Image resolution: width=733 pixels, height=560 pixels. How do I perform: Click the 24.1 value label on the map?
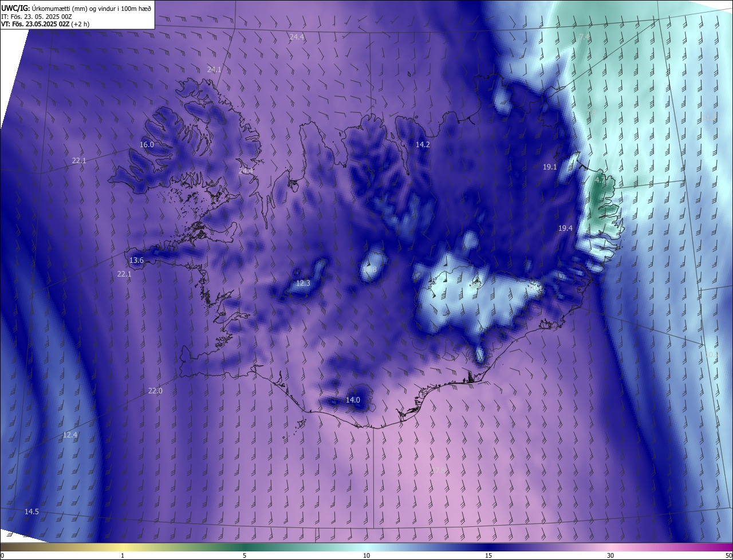214,69
